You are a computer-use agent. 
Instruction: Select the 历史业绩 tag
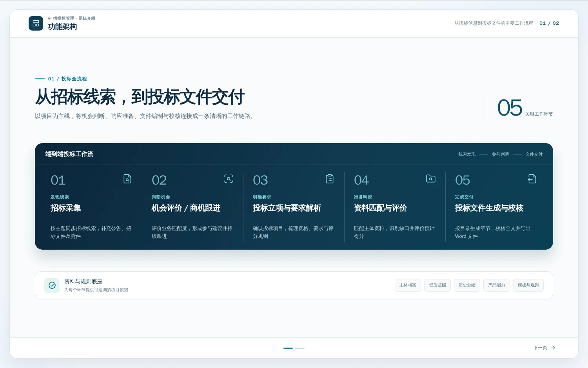click(467, 285)
